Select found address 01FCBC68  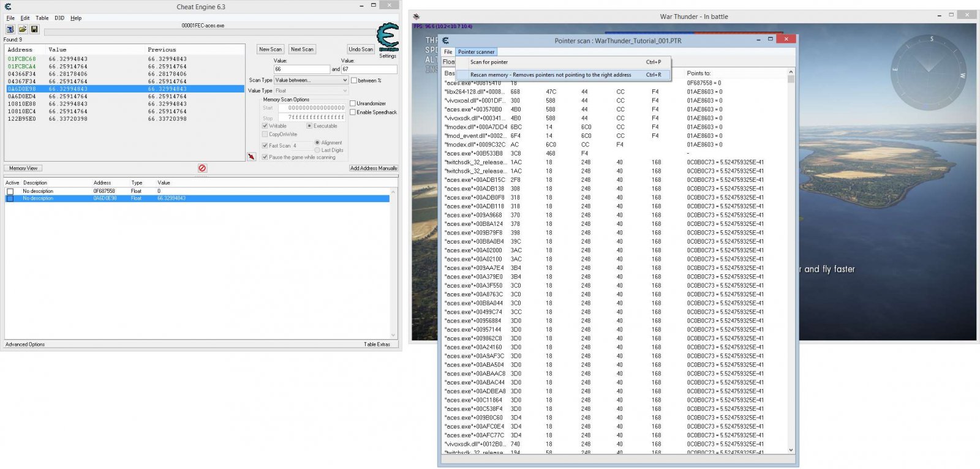tap(124, 59)
